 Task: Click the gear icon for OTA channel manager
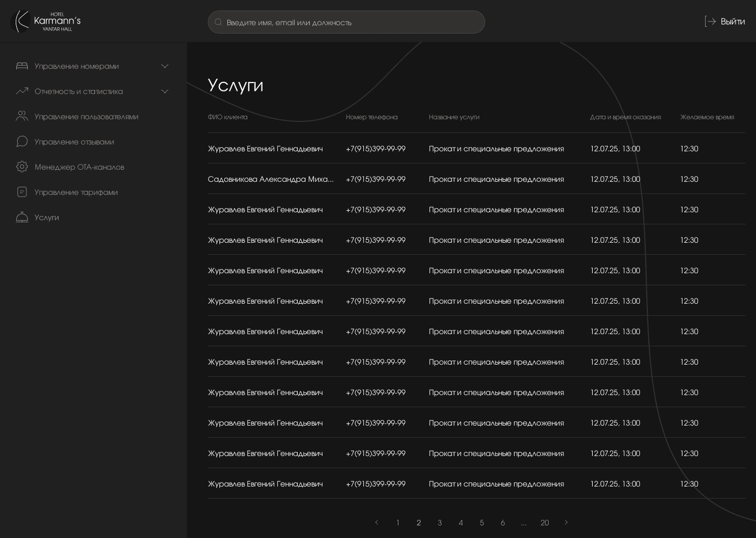click(x=22, y=167)
